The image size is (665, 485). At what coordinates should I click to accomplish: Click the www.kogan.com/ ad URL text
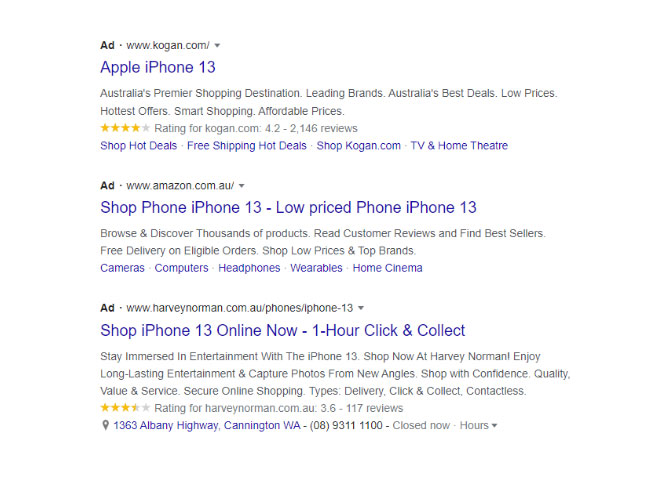coord(168,45)
